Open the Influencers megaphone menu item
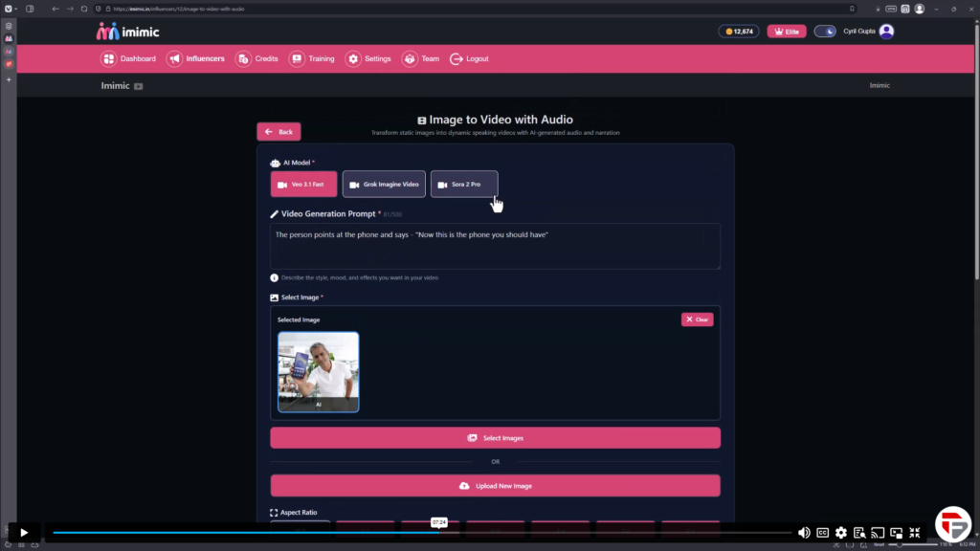Viewport: 980px width, 551px height. 174,58
